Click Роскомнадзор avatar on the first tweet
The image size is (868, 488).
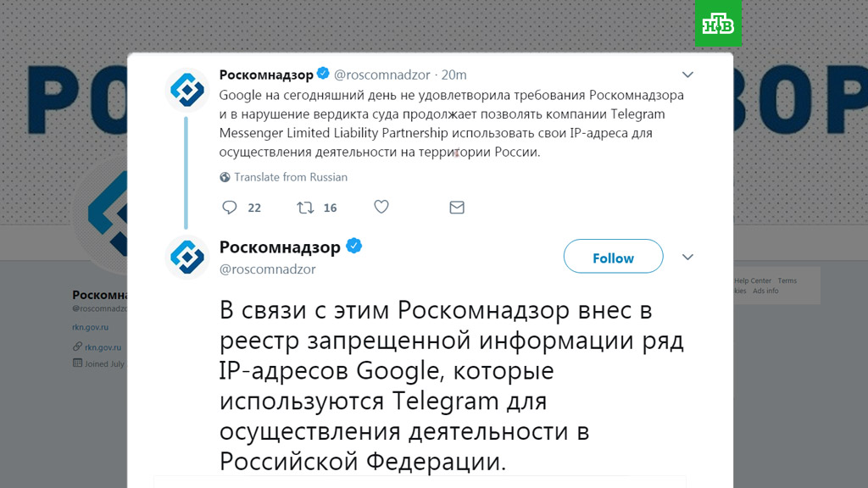[x=186, y=89]
